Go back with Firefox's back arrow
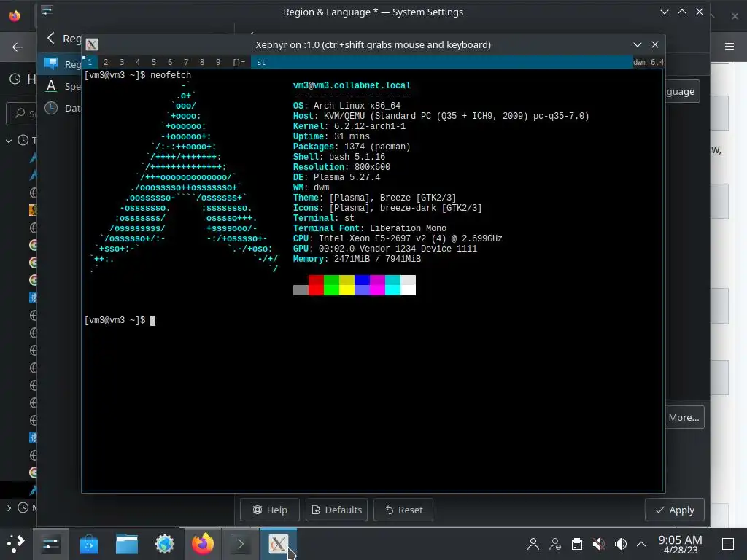This screenshot has width=747, height=560. tap(18, 47)
